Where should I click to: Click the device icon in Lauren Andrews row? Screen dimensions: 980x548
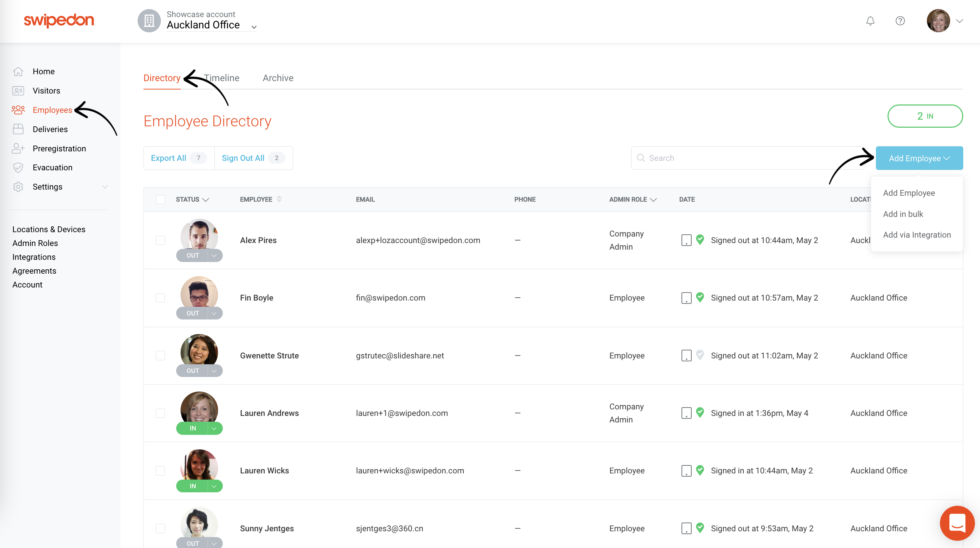point(686,413)
